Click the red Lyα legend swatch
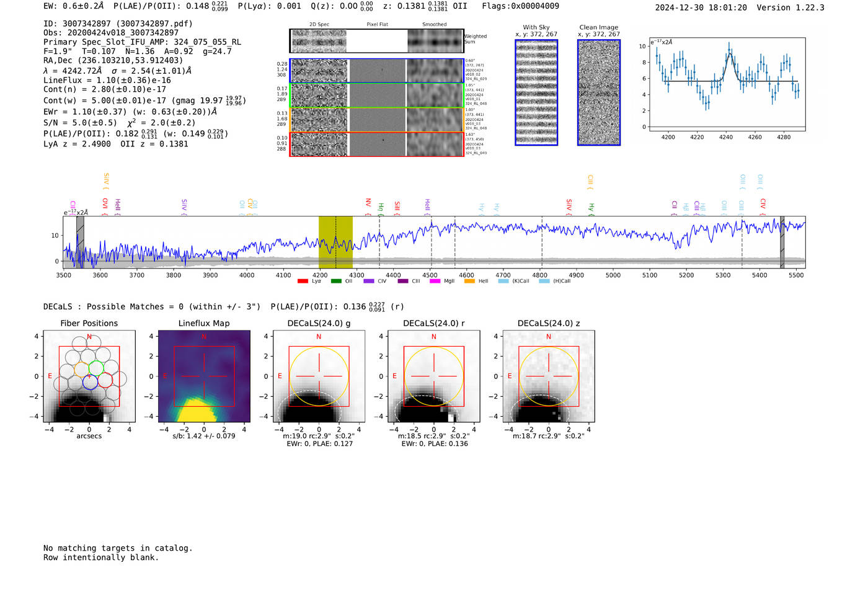Image resolution: width=868 pixels, height=591 pixels. [303, 282]
